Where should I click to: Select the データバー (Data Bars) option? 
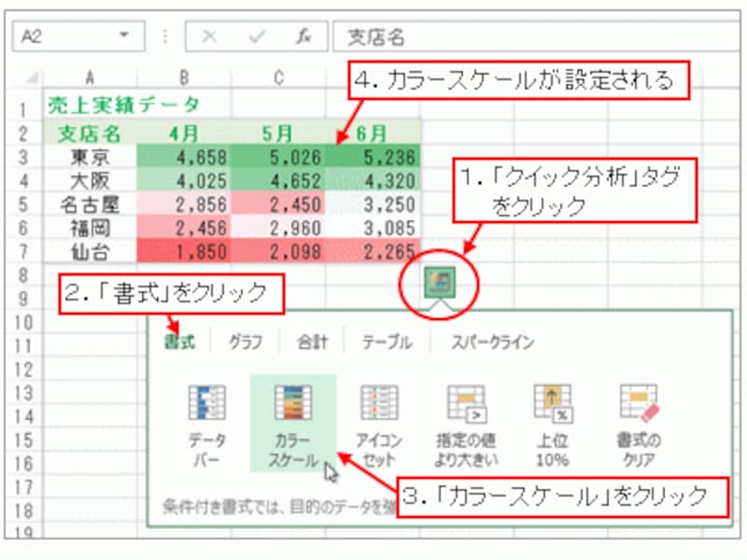pos(206,426)
